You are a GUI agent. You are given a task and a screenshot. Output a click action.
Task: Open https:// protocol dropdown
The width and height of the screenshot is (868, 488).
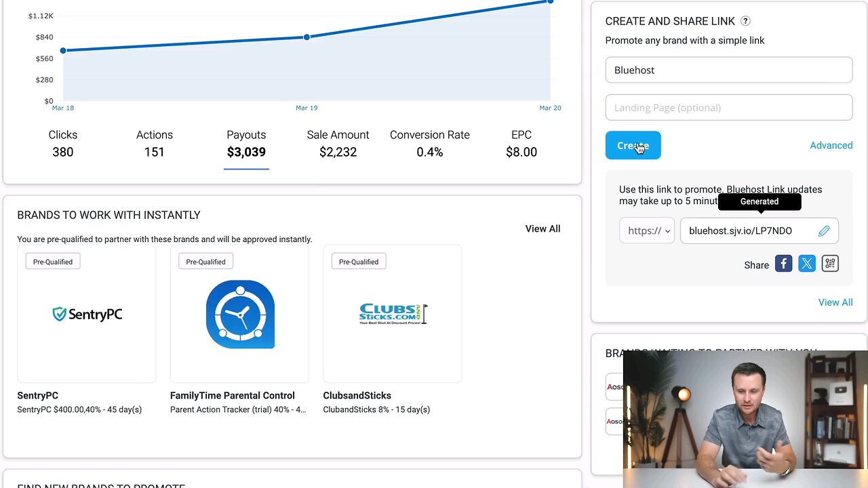(x=647, y=230)
